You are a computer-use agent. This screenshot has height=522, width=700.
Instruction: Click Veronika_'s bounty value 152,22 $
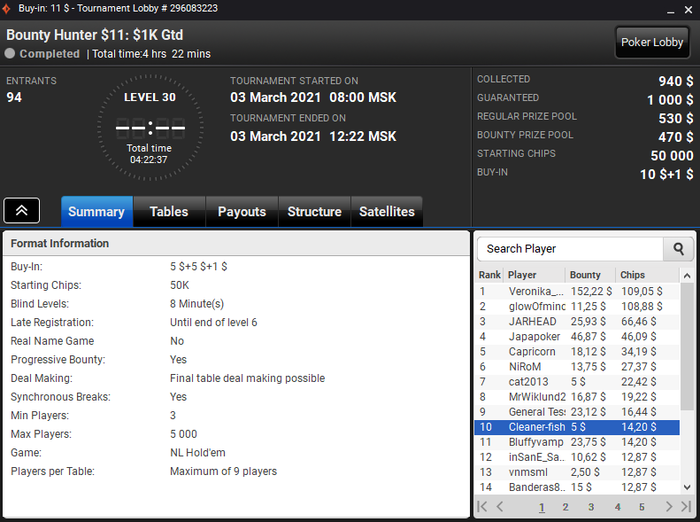(591, 292)
